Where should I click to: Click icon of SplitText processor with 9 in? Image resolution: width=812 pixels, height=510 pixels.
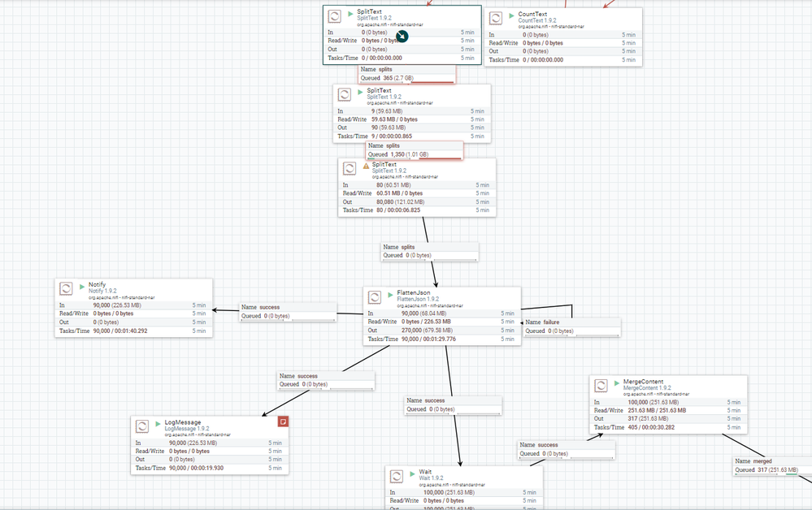tap(345, 94)
